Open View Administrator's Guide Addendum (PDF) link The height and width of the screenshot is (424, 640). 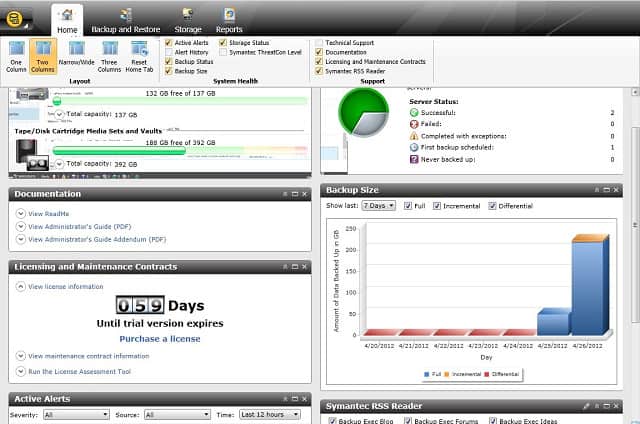(97, 240)
